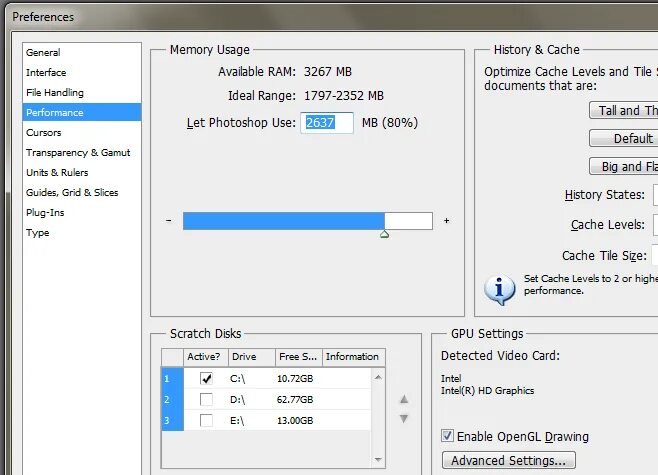Click the 10.72GB free space cell
This screenshot has height=475, width=658.
pos(295,378)
